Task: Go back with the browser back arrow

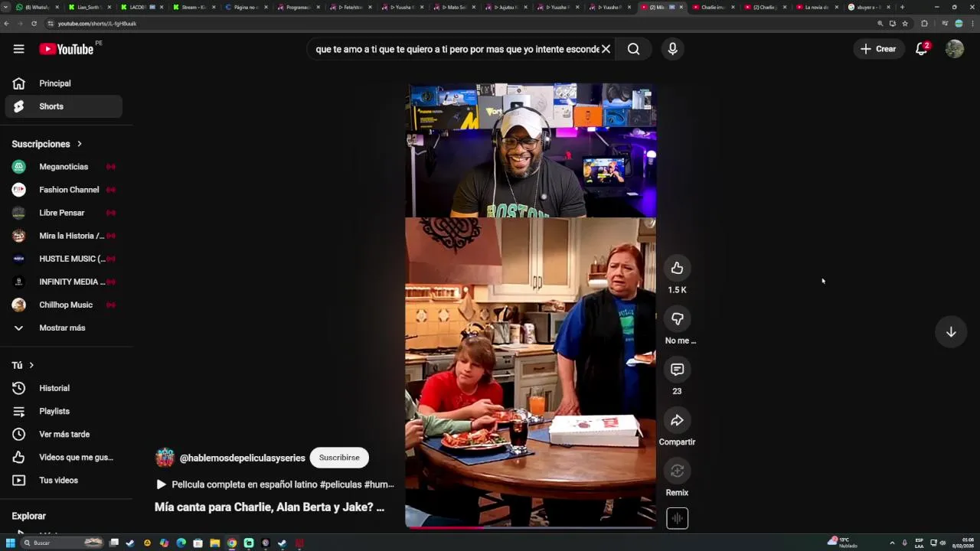Action: [x=6, y=24]
